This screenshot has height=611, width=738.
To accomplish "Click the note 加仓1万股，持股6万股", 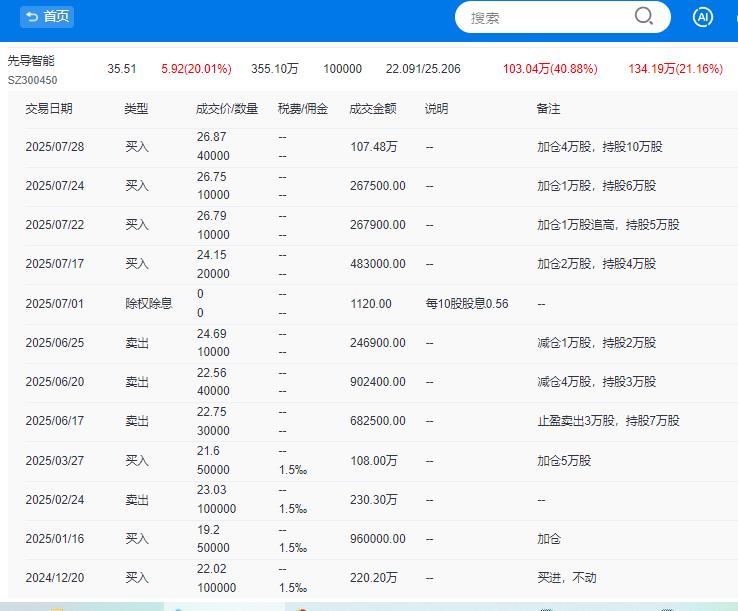I will click(597, 186).
